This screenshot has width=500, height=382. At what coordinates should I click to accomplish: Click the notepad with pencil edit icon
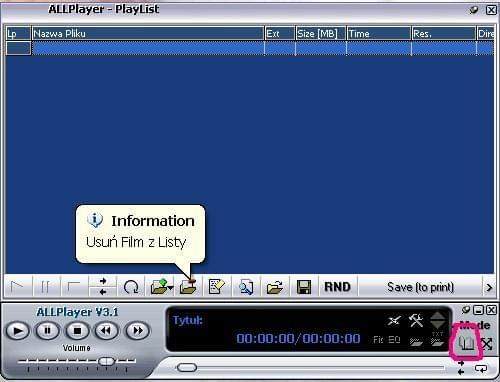tap(216, 287)
